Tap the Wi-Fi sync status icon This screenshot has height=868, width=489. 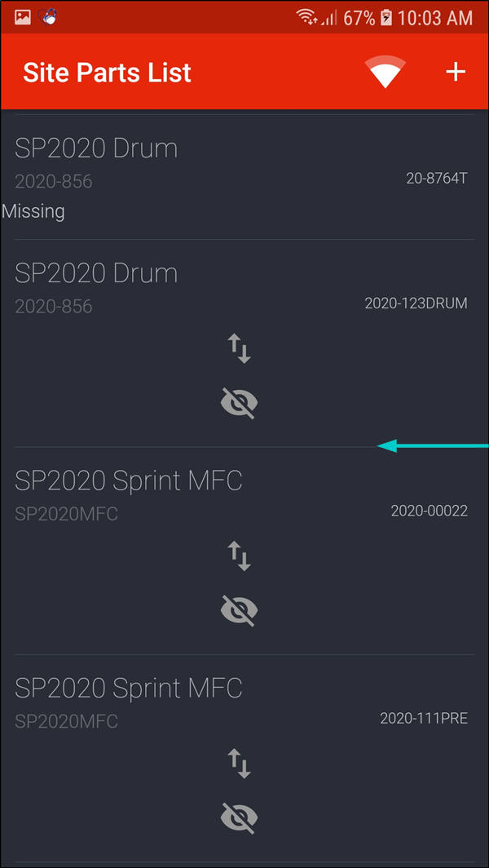(386, 72)
